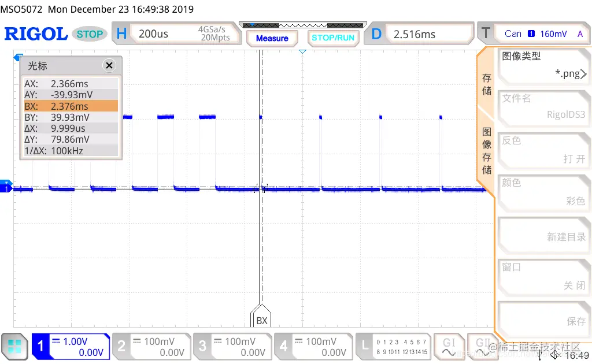Select the 1/ΔX 100kHz row
592x364 pixels.
pos(71,151)
